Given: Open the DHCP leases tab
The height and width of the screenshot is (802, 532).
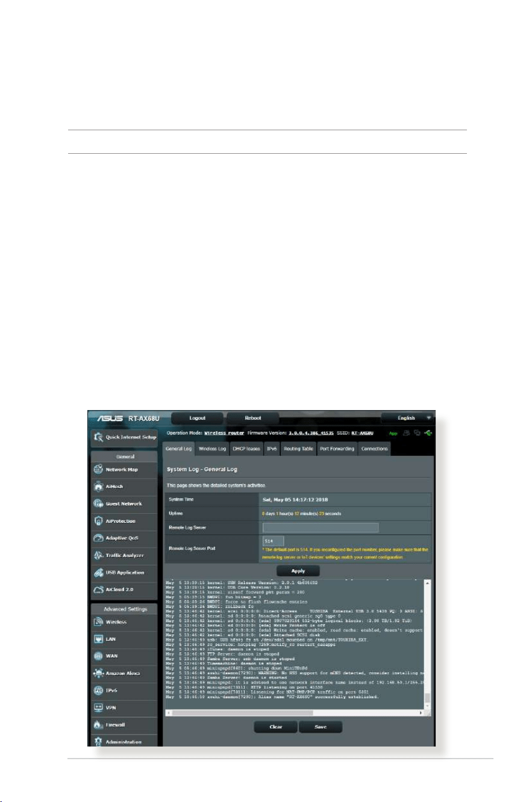Looking at the screenshot, I should [x=247, y=449].
